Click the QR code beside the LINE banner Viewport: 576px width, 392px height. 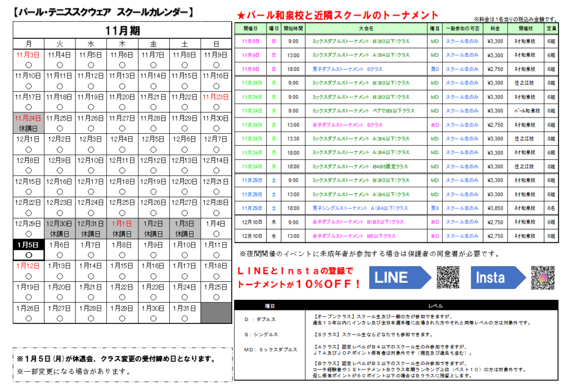coord(448,277)
